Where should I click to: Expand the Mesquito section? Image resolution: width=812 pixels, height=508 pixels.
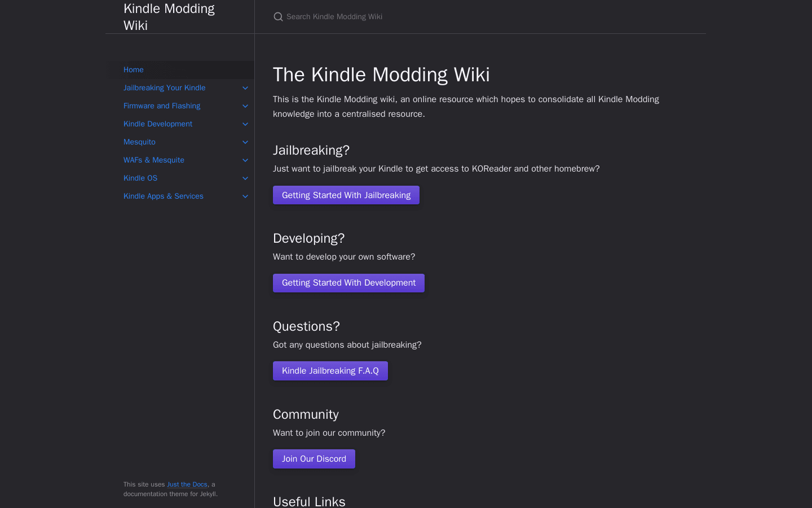coord(245,142)
